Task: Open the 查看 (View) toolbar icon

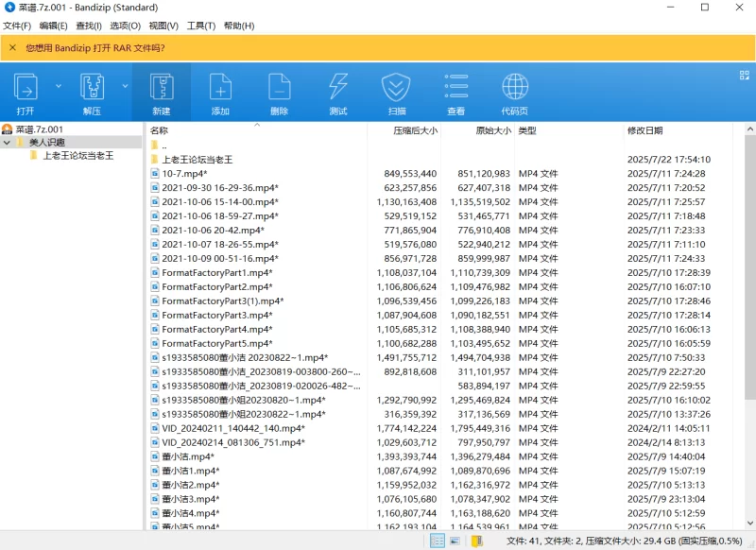Action: pyautogui.click(x=455, y=87)
